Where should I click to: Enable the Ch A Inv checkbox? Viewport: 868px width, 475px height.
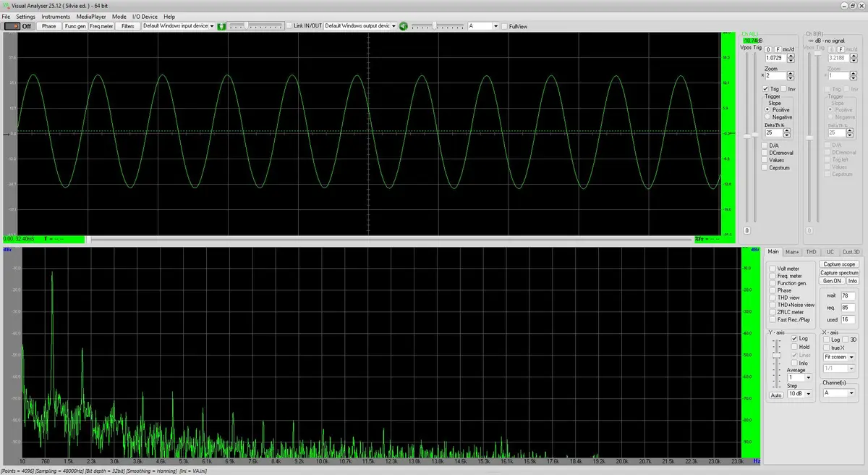pos(783,88)
